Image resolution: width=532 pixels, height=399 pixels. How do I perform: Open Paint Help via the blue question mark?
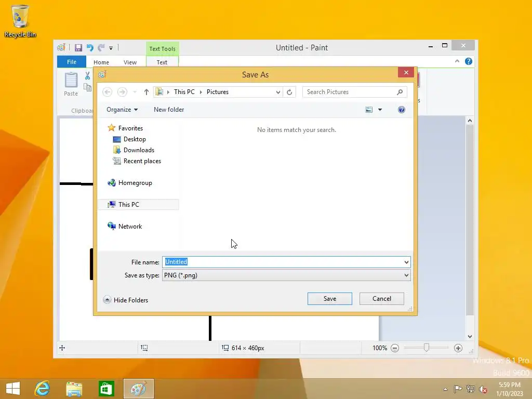point(469,61)
